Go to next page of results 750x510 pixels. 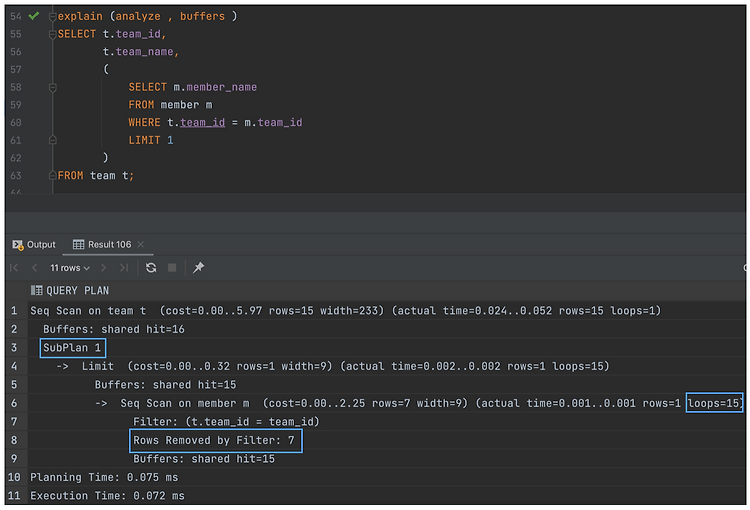pyautogui.click(x=103, y=267)
